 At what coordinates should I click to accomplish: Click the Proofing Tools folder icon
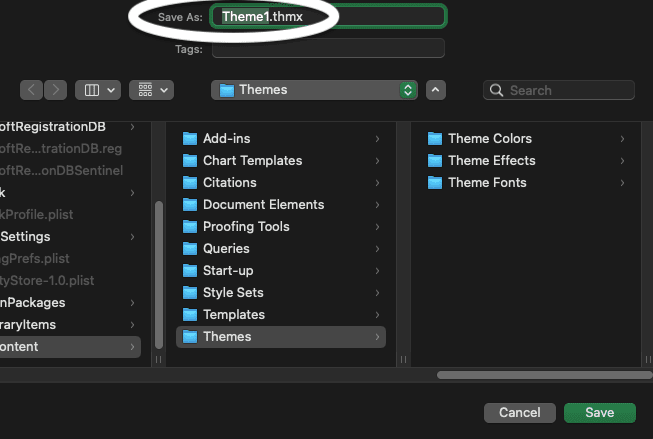(x=190, y=226)
